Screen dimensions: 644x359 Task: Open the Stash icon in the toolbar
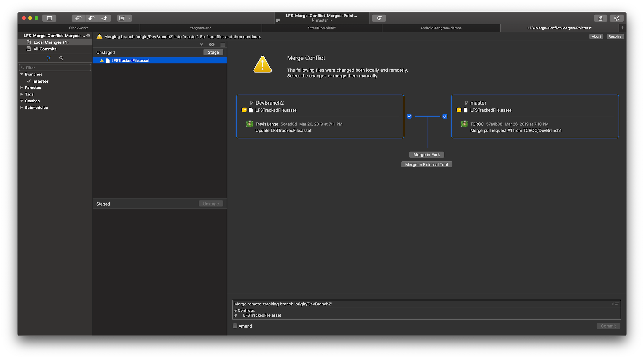(122, 18)
